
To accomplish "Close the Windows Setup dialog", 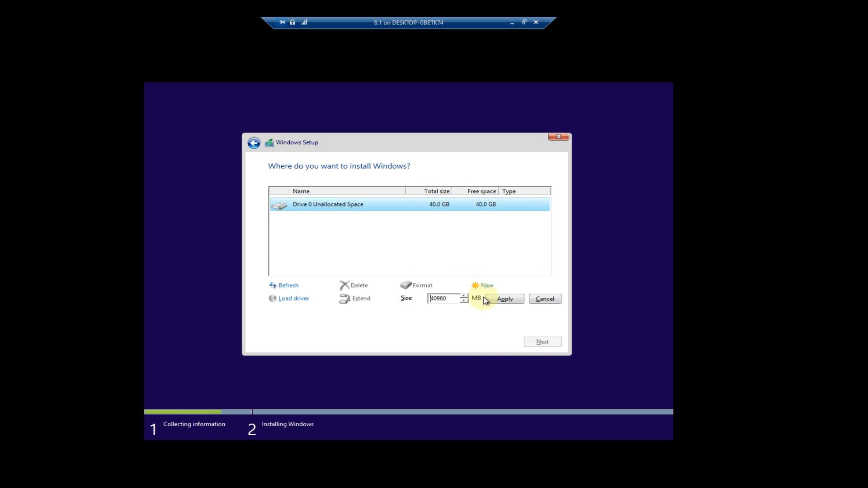I will [558, 136].
